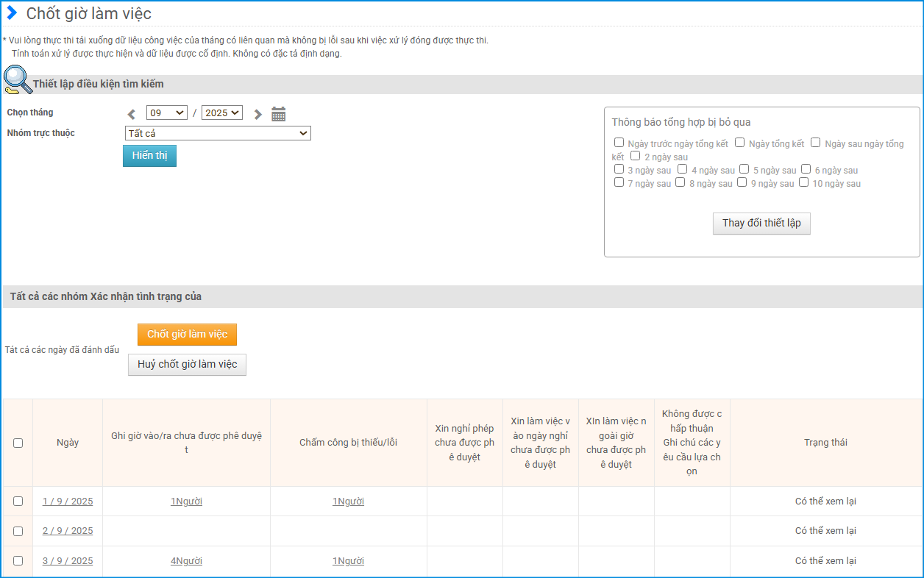Viewport: 924px width, 578px height.
Task: Click the blue chevron beside page title
Action: click(12, 13)
